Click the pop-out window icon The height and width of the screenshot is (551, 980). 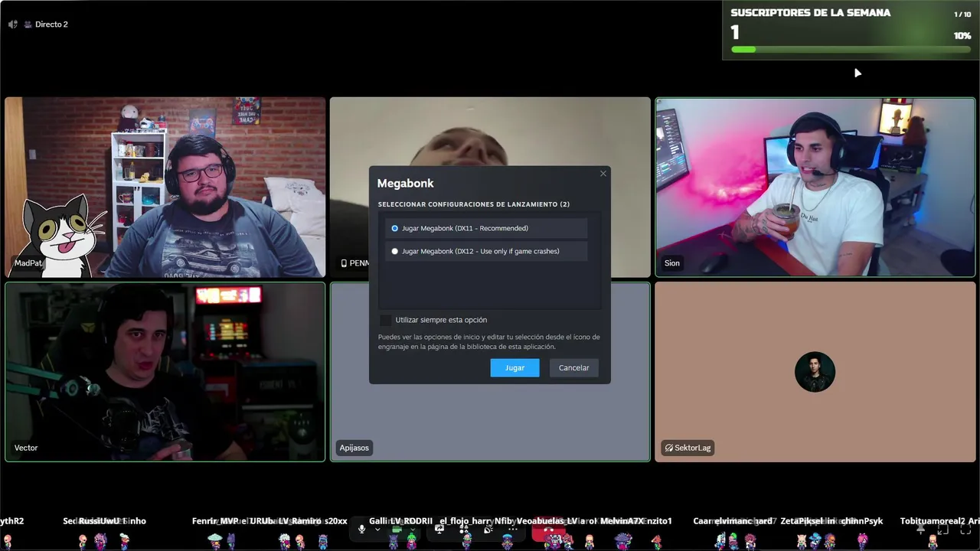[x=942, y=529]
